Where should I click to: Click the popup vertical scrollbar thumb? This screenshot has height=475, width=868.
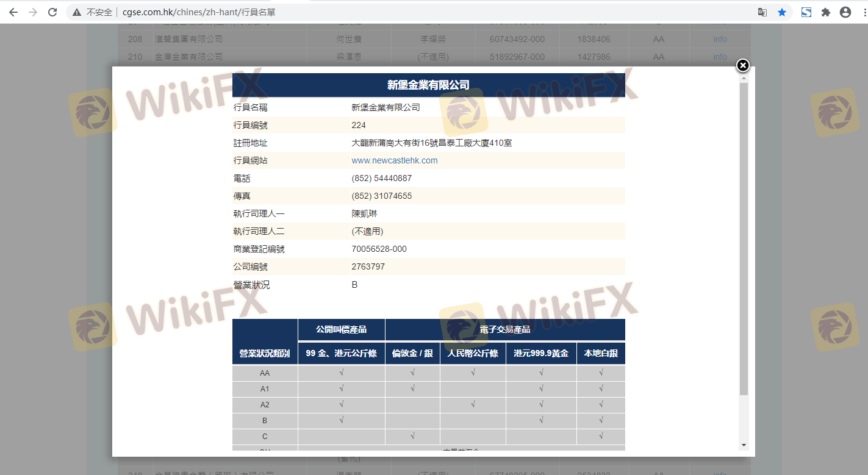744,238
